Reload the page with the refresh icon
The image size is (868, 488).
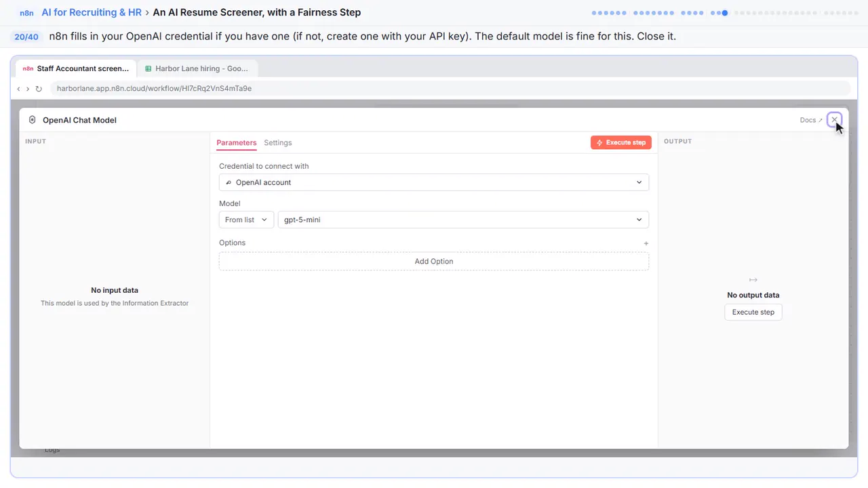39,89
